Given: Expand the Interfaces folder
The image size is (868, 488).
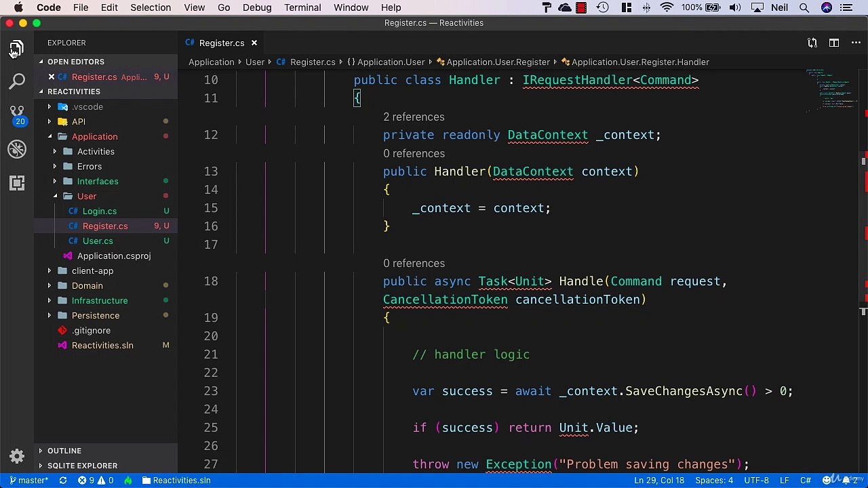Looking at the screenshot, I should (x=98, y=181).
